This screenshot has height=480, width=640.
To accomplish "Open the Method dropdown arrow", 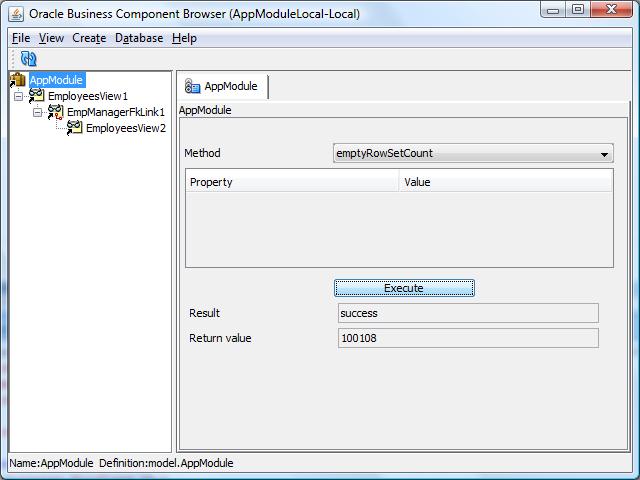I will pos(604,154).
